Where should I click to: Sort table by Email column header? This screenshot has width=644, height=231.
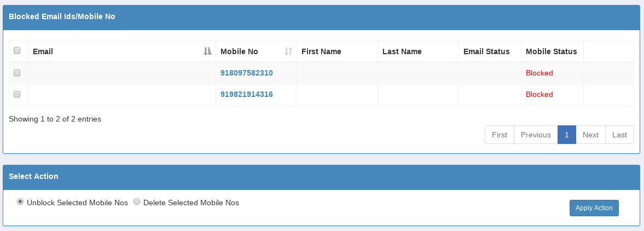tap(43, 51)
